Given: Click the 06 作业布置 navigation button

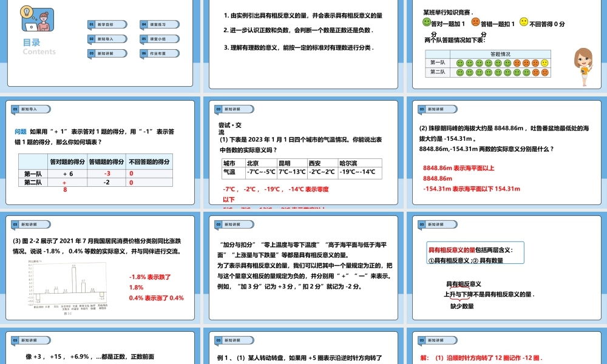Looking at the screenshot, I should coord(160,53).
